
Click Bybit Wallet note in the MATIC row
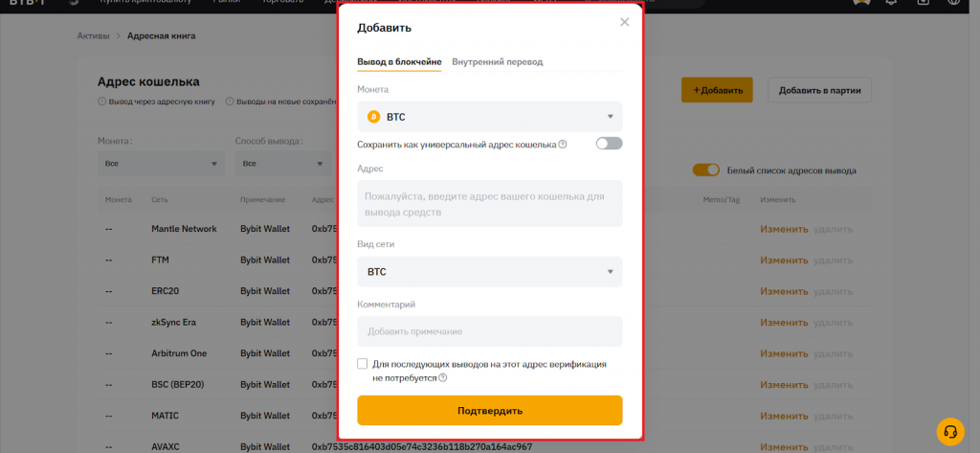tap(265, 416)
